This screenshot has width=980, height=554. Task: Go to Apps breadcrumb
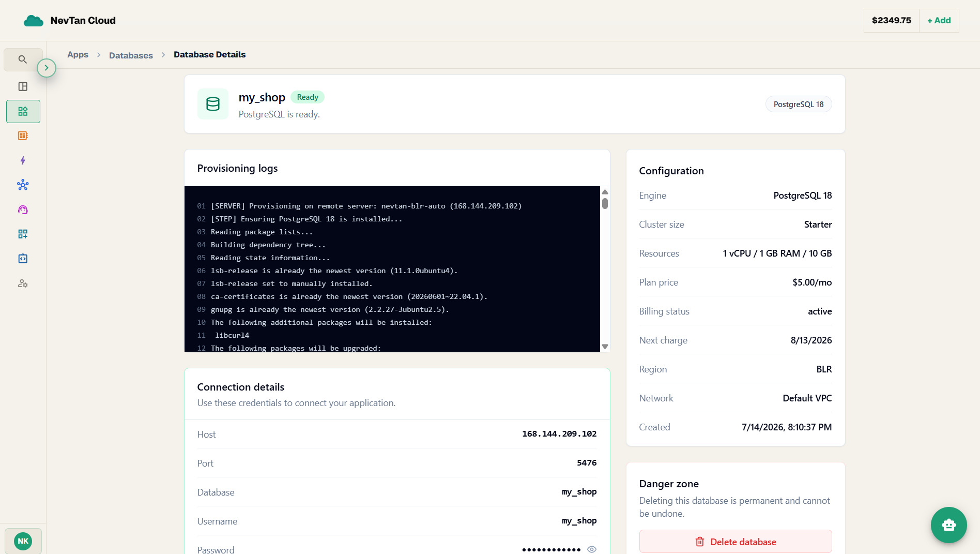pos(78,55)
